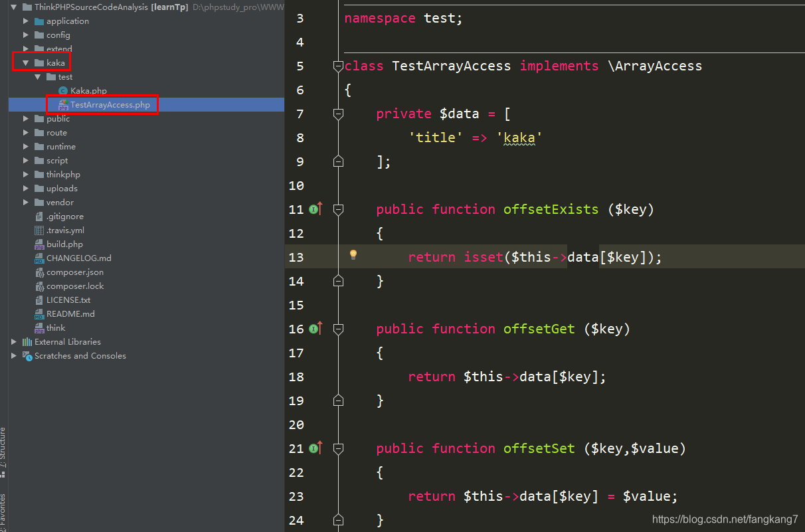Expand the public folder arrow
Viewport: 805px width, 532px height.
pyautogui.click(x=26, y=119)
